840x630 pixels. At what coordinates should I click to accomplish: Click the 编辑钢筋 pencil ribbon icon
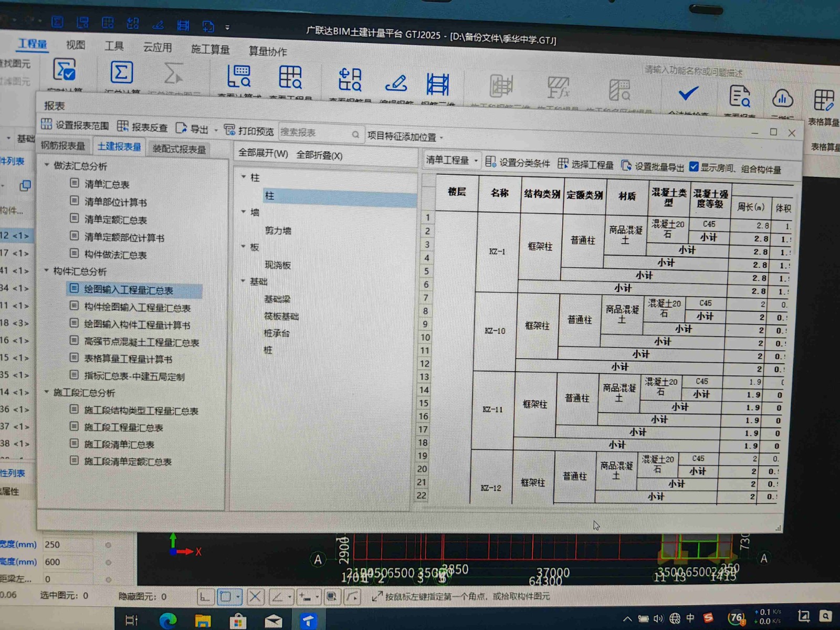396,82
